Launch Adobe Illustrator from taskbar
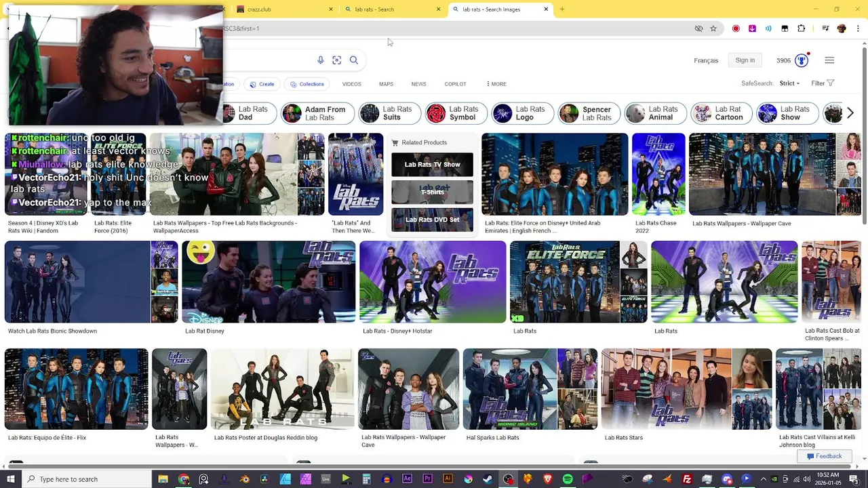 tap(448, 479)
